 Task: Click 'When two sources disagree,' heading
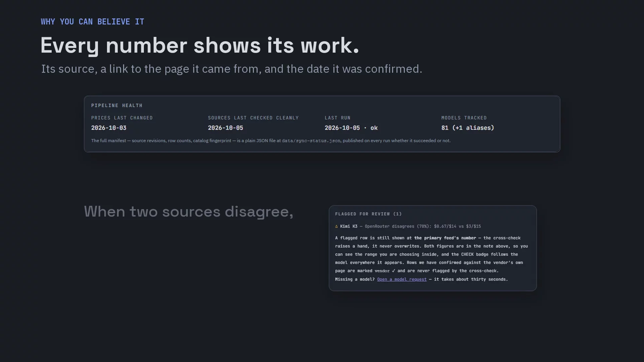tap(189, 212)
